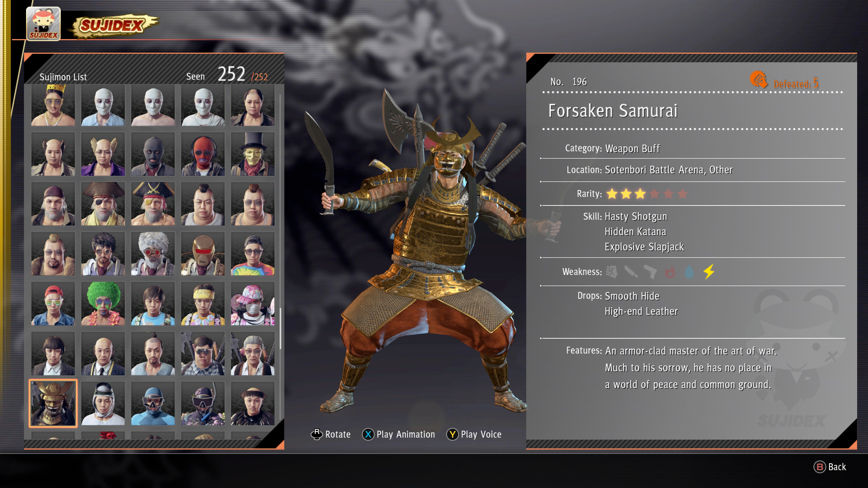Click the Back label at bottom

837,467
